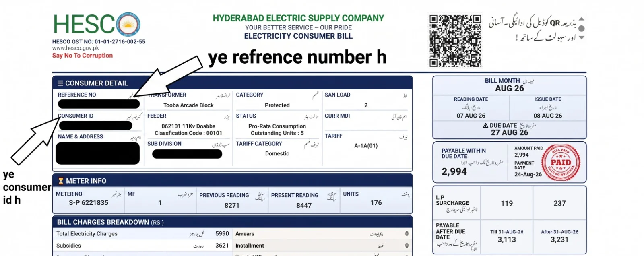The height and width of the screenshot is (256, 644).
Task: Click 'ELECTRICITY CONSUMER BILL' title
Action: point(298,36)
